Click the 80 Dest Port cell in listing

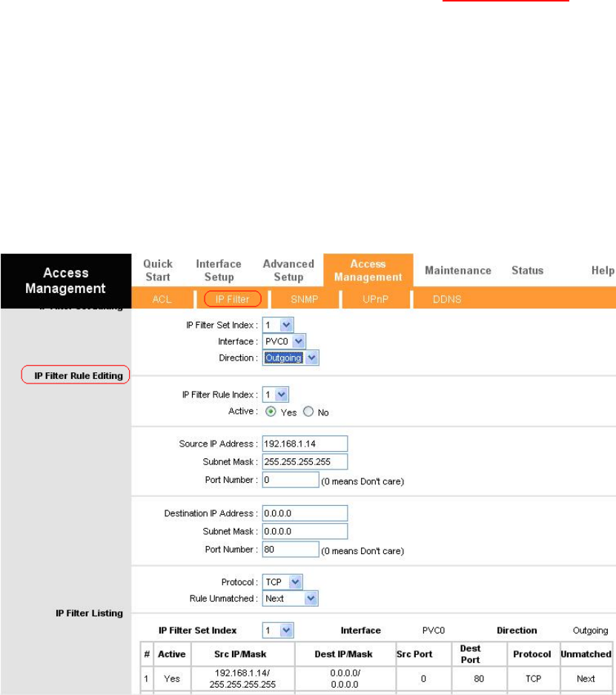click(479, 679)
